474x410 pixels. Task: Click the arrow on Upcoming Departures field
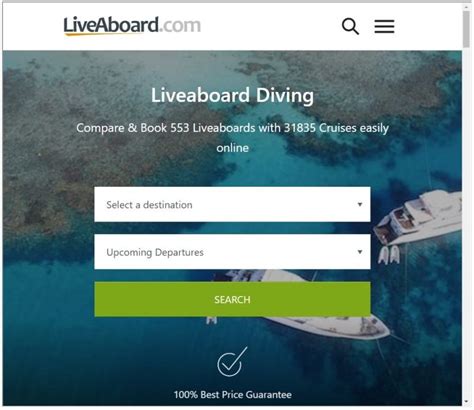[x=360, y=252]
